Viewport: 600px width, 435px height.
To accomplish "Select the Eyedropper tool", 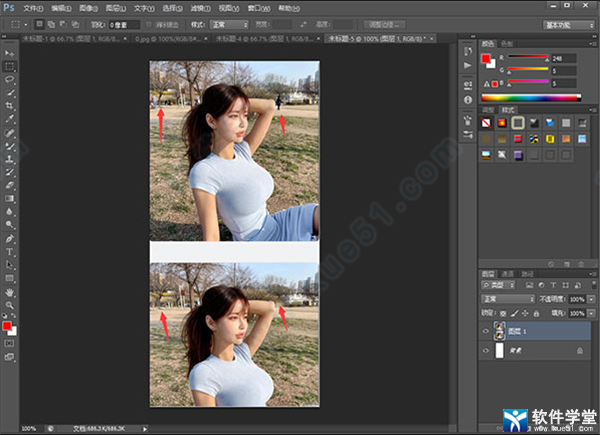I will point(10,119).
